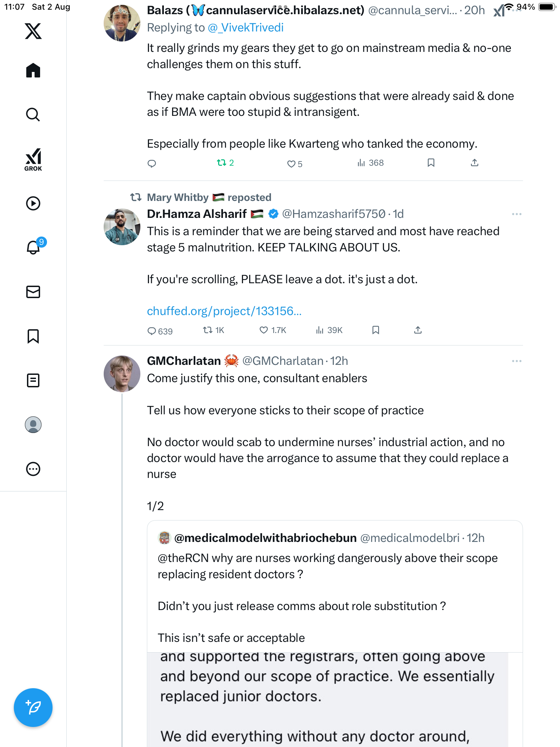Open Lists icon in sidebar

33,380
